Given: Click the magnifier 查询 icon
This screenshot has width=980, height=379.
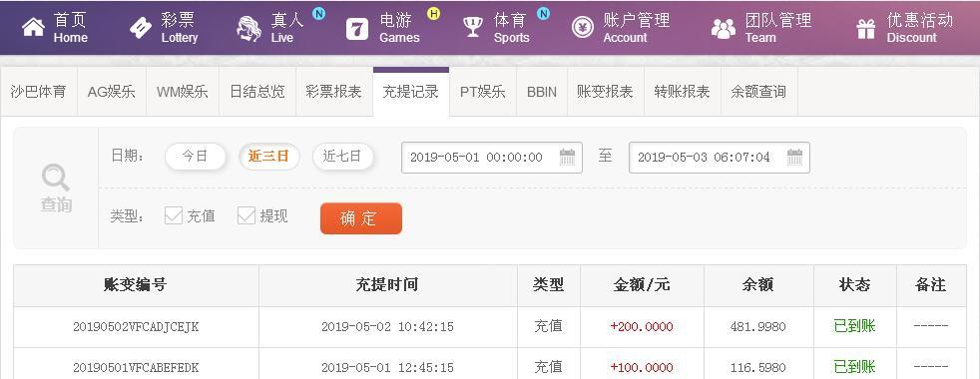Looking at the screenshot, I should (x=56, y=178).
